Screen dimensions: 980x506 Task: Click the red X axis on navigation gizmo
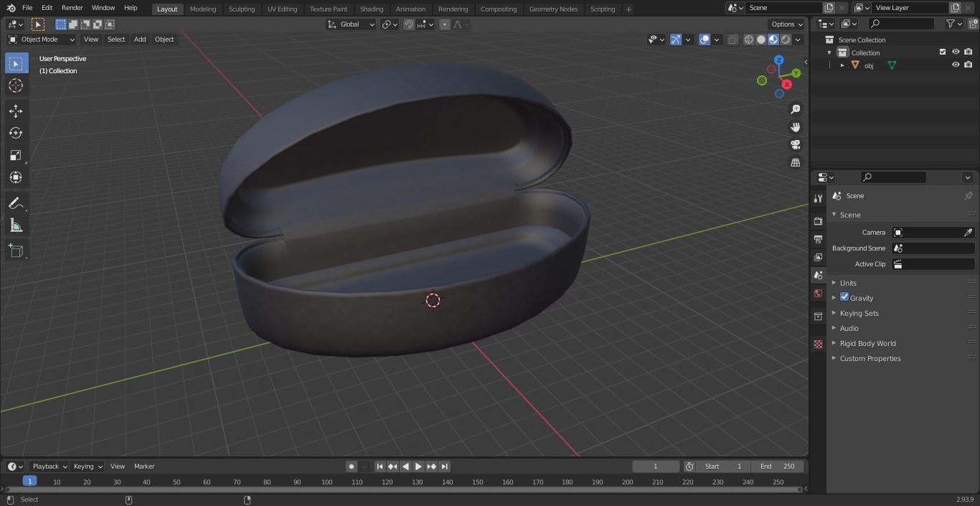coord(787,84)
